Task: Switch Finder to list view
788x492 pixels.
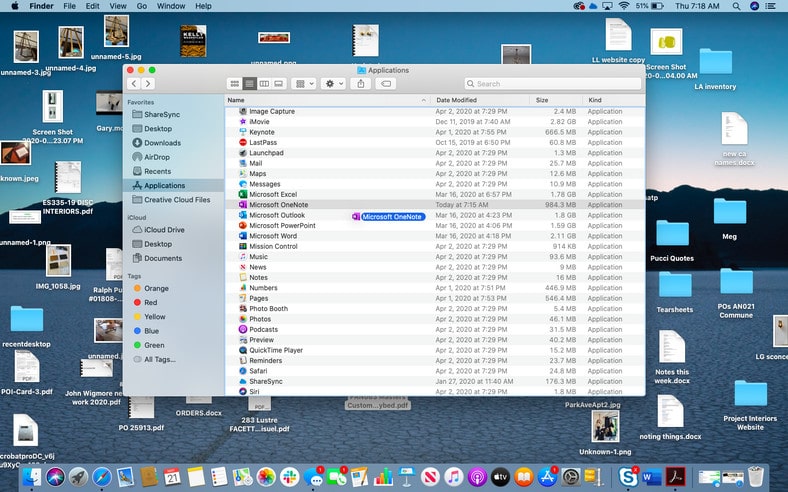Action: (249, 84)
